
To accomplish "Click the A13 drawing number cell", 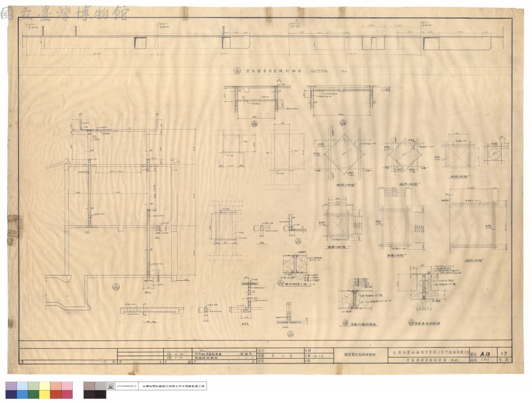I will point(486,353).
